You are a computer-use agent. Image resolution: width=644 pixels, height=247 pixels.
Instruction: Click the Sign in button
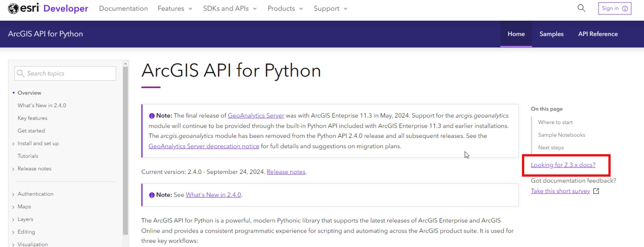pos(611,8)
